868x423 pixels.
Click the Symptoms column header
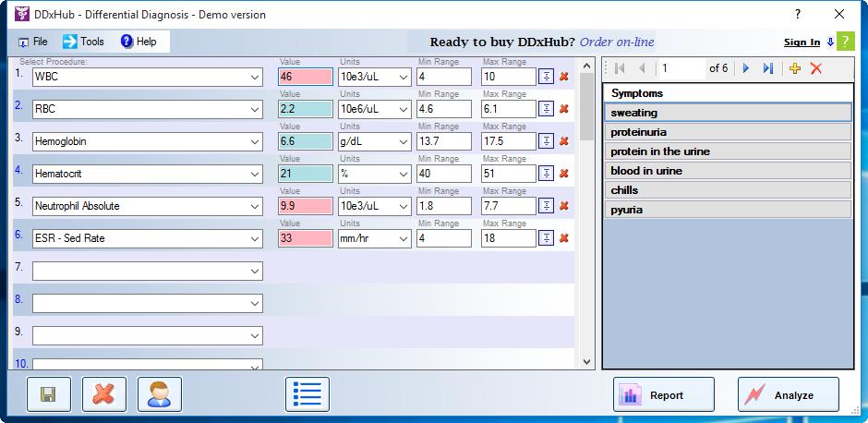728,93
